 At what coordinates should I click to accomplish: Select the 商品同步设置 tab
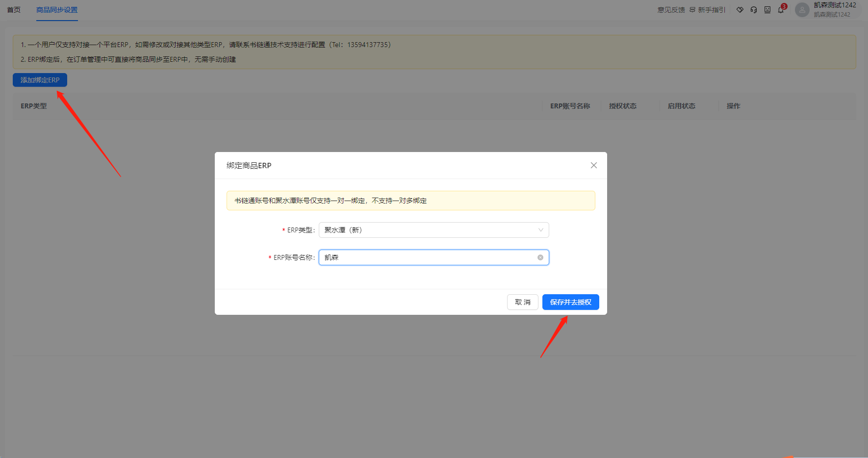pyautogui.click(x=57, y=10)
